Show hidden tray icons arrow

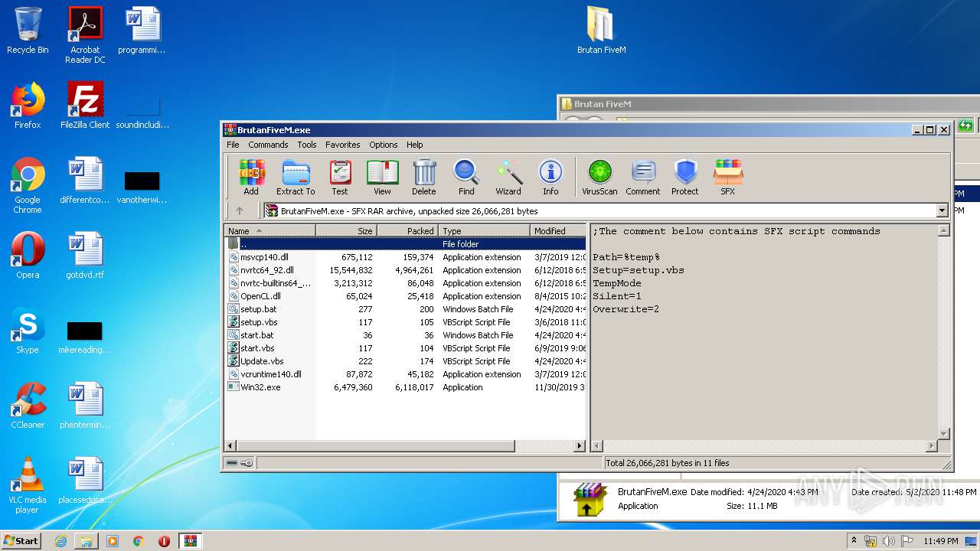854,540
